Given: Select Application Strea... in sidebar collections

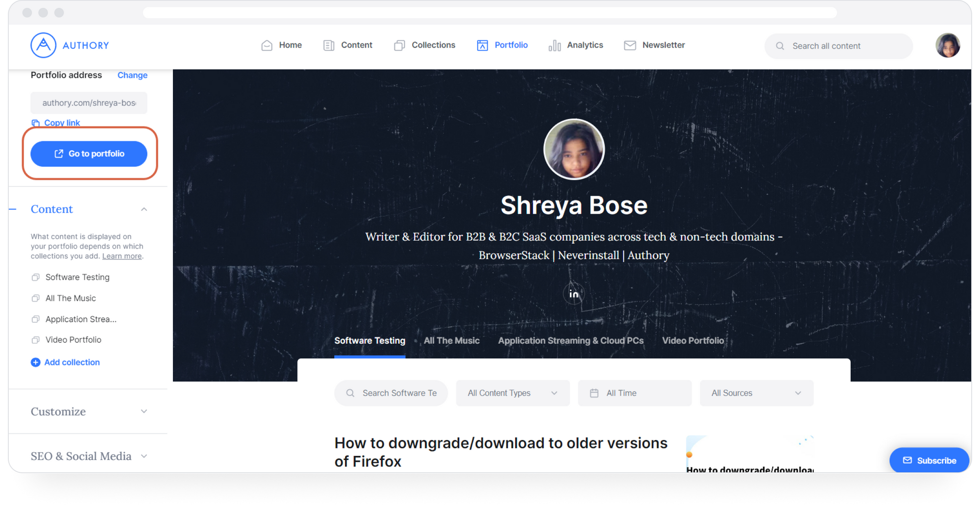Looking at the screenshot, I should click(81, 319).
